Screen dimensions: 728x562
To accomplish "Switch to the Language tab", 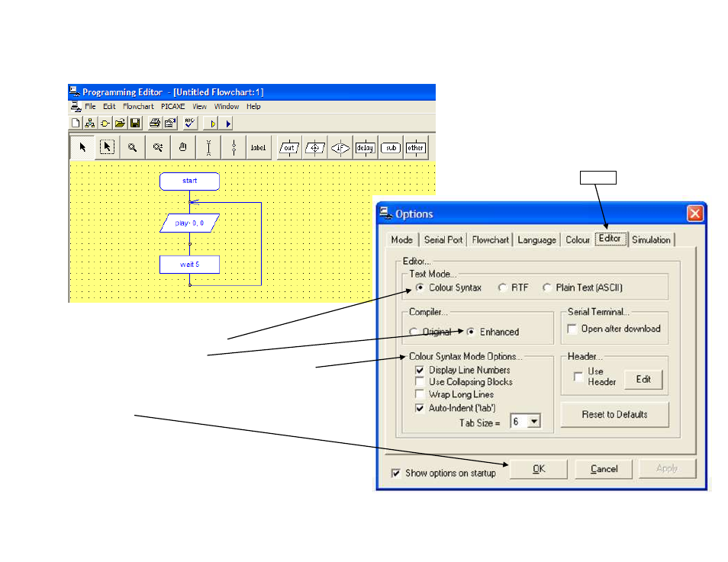I will pyautogui.click(x=536, y=239).
